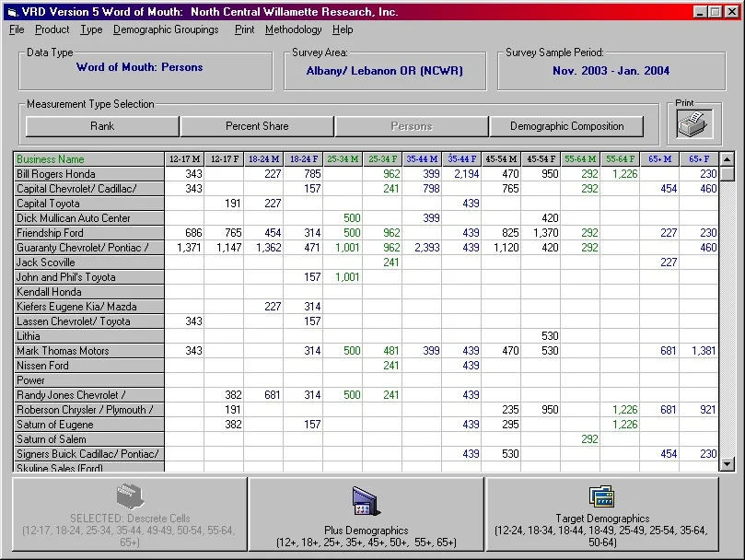Click the app icon in title bar

click(x=13, y=12)
